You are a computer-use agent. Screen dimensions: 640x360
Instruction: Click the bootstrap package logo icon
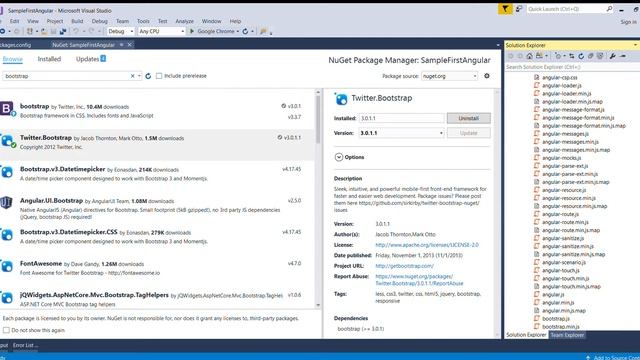(x=7, y=109)
